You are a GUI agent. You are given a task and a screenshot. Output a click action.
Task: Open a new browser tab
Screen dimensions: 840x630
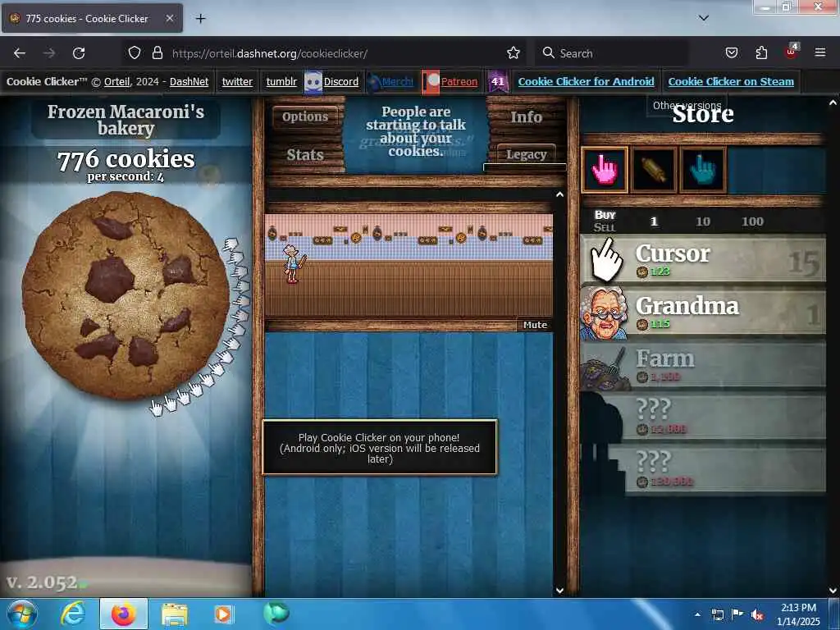coord(200,19)
